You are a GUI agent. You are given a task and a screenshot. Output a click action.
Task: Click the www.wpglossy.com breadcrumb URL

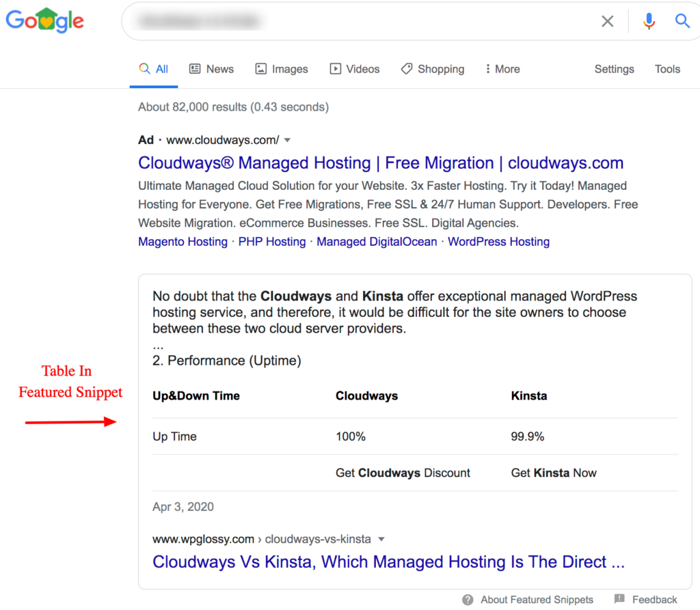(262, 539)
